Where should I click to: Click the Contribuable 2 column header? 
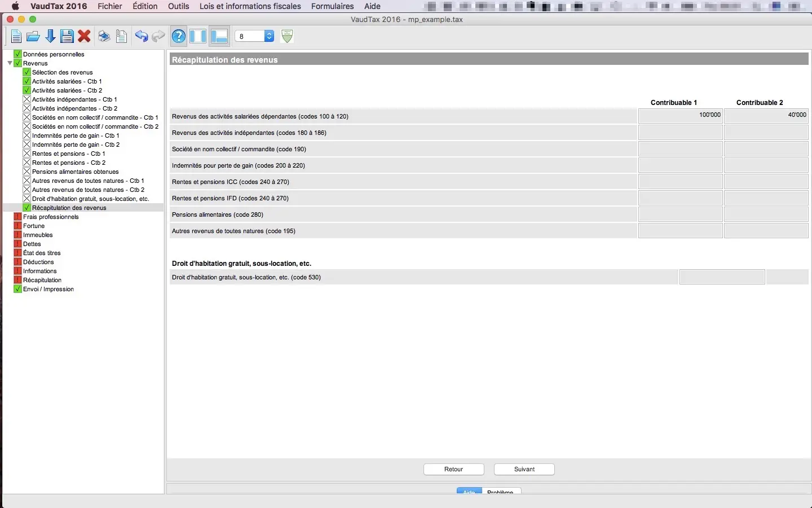[760, 103]
